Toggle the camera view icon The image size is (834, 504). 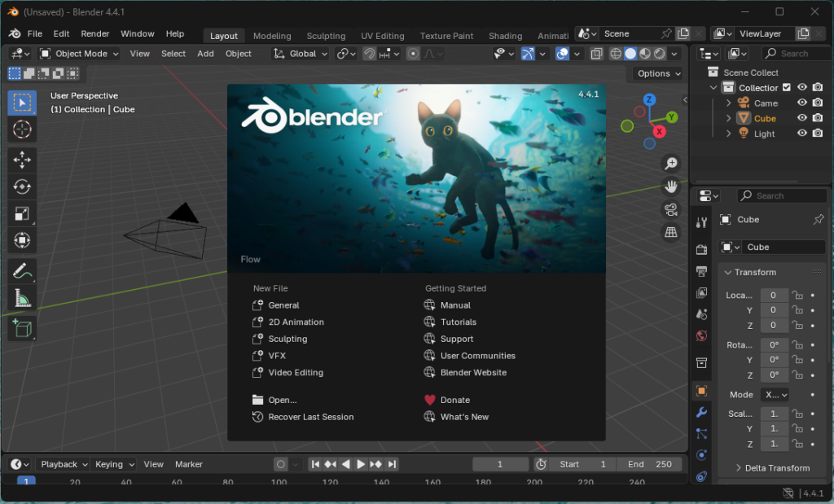(x=671, y=209)
